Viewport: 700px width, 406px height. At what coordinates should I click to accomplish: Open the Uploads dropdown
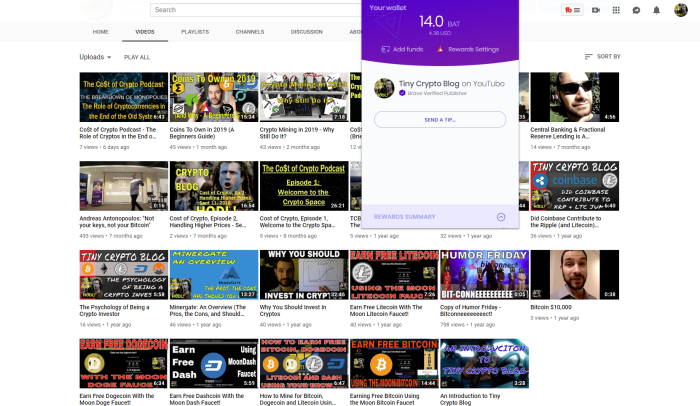tap(95, 57)
